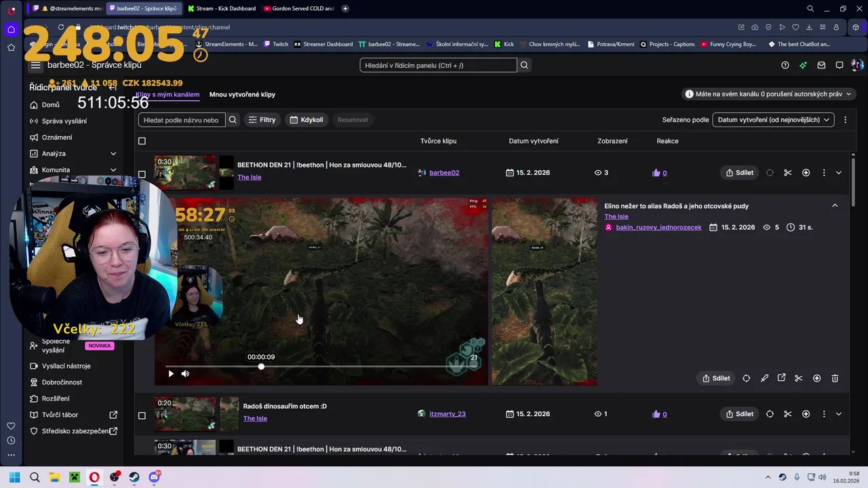Image resolution: width=868 pixels, height=488 pixels.
Task: Click Sdílet button in barbee02 clip row
Action: [x=739, y=173]
